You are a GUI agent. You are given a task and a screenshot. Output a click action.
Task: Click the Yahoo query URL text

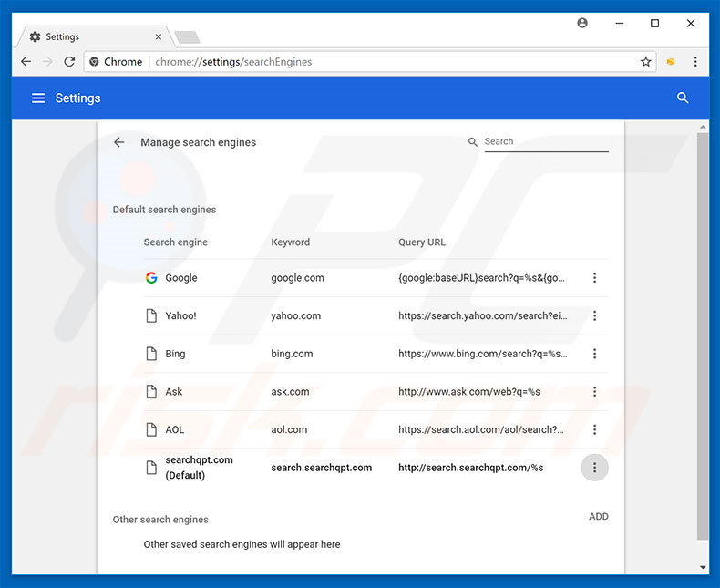pyautogui.click(x=483, y=315)
